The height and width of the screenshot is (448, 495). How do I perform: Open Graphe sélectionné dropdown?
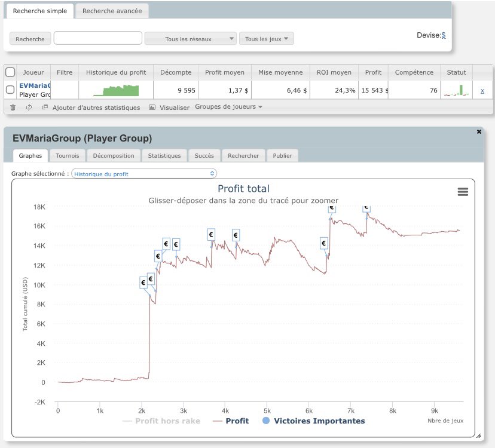point(144,173)
